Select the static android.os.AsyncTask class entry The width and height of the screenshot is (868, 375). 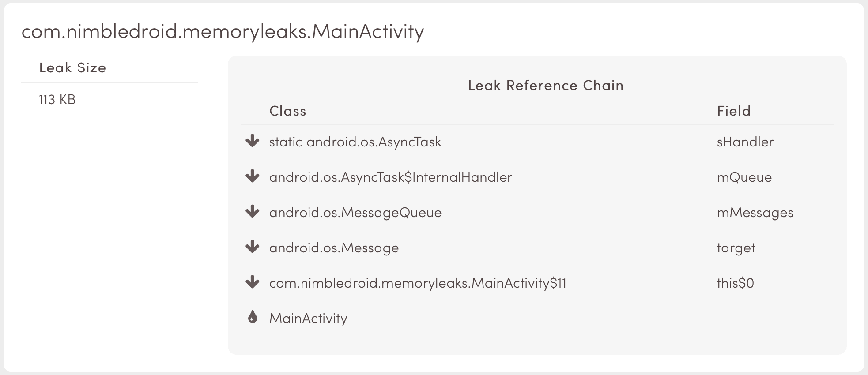pyautogui.click(x=355, y=142)
